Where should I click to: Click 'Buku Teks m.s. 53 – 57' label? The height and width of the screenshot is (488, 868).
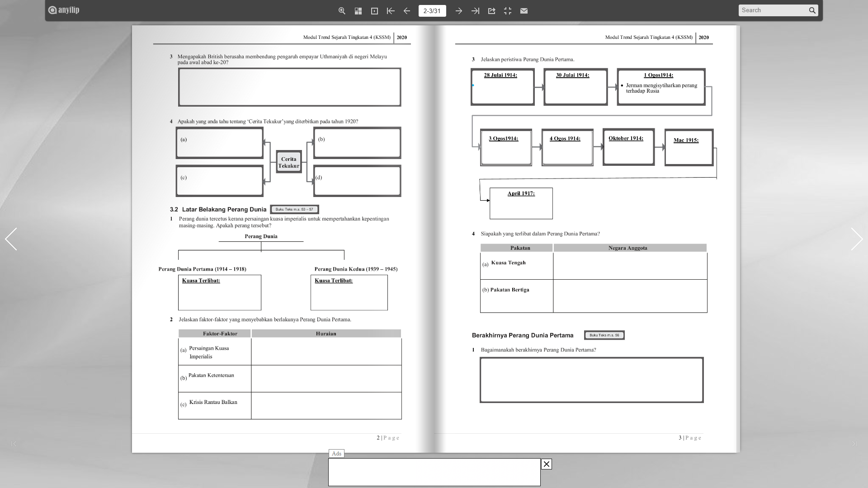[294, 209]
